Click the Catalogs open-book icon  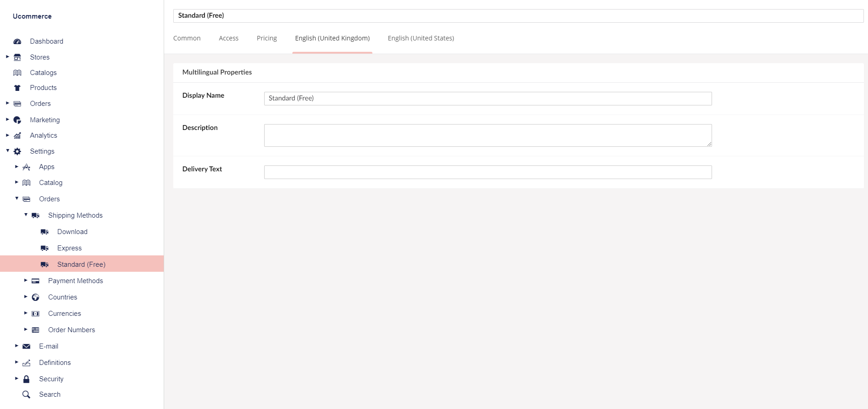tap(17, 73)
